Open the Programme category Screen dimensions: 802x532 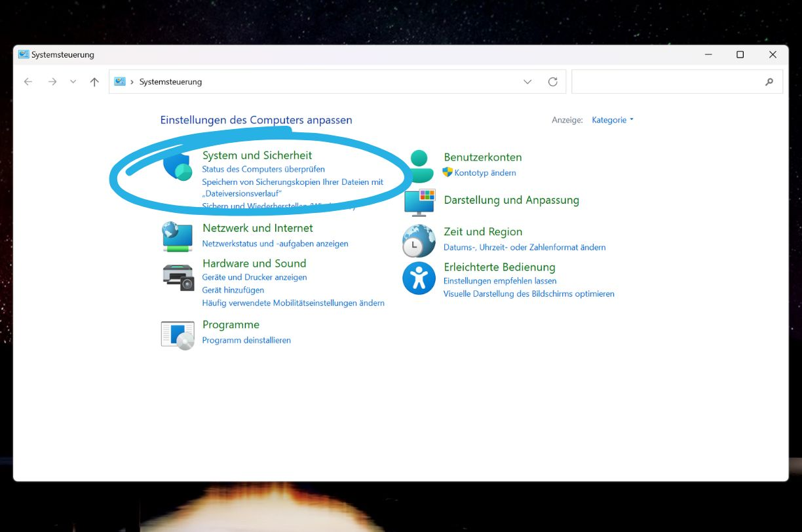point(231,325)
